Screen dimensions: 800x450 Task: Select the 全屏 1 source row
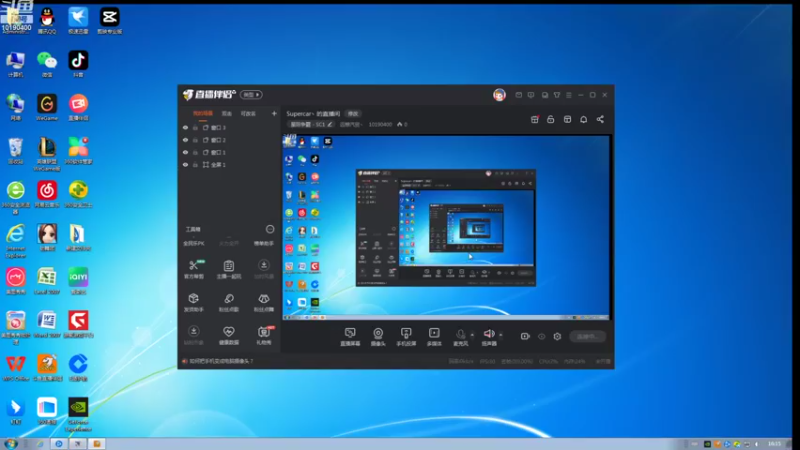[229, 164]
